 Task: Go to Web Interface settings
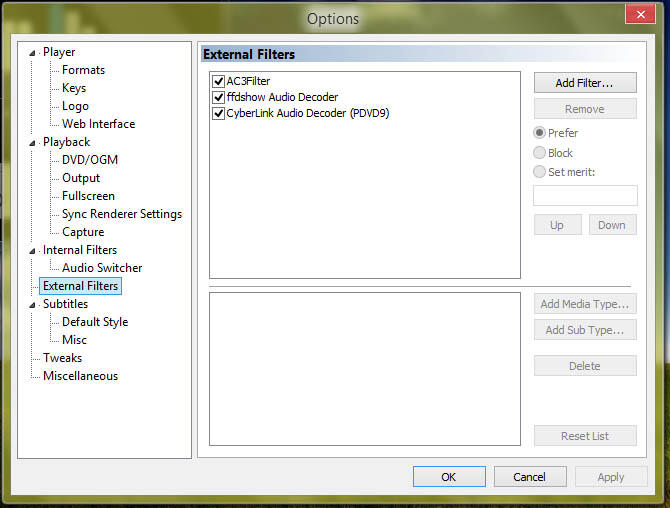click(98, 124)
